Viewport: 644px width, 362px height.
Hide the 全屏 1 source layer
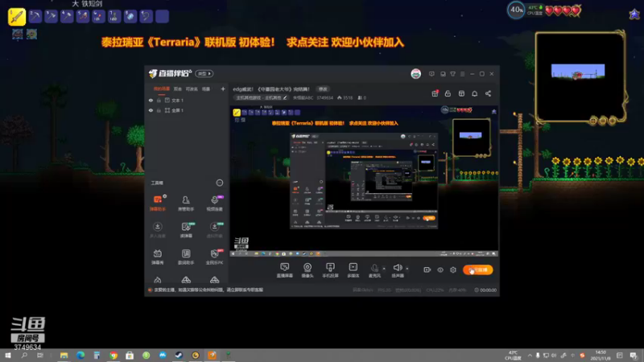(x=151, y=110)
